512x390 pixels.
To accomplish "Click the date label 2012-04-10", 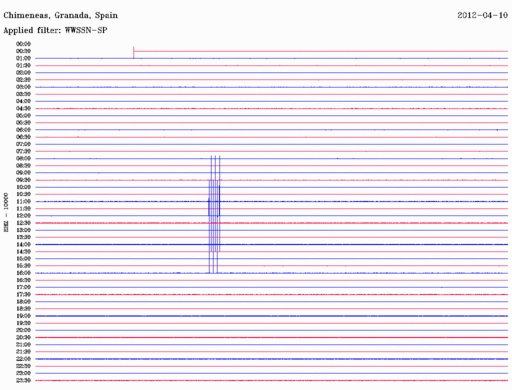I will pos(482,15).
